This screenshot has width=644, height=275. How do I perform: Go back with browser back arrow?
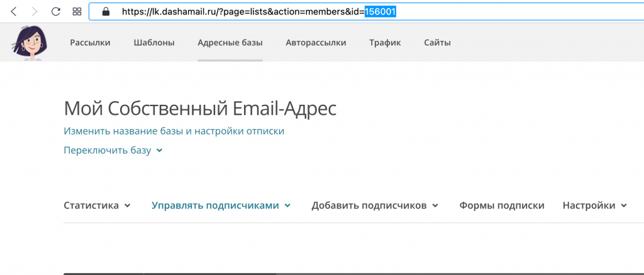tap(14, 11)
